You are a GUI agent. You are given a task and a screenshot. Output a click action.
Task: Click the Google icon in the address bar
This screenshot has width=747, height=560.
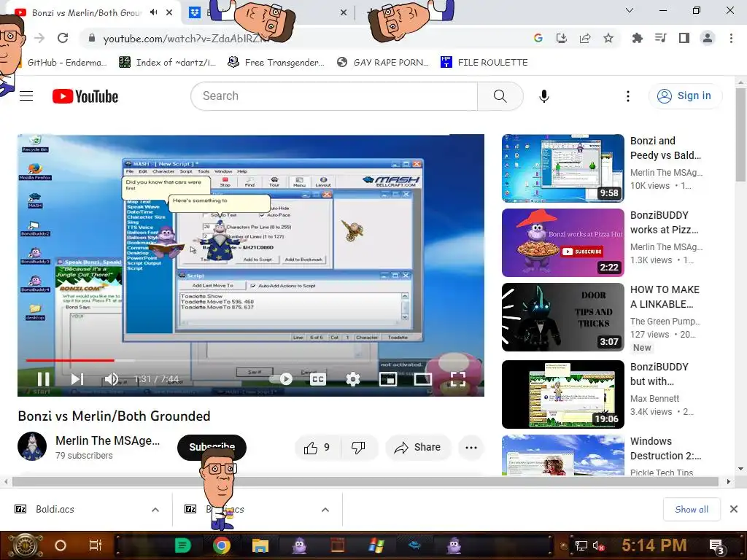(538, 38)
